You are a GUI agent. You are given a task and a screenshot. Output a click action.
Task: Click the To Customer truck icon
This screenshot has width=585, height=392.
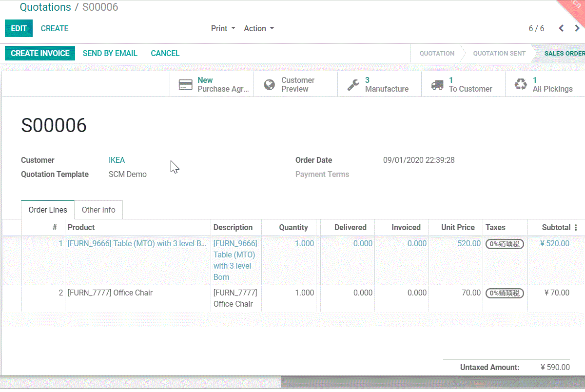(437, 85)
